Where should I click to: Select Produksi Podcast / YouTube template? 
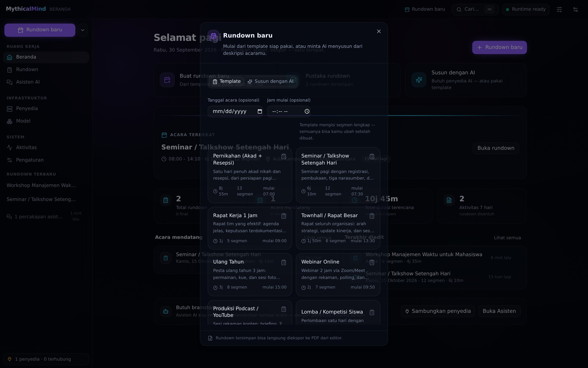click(x=250, y=312)
